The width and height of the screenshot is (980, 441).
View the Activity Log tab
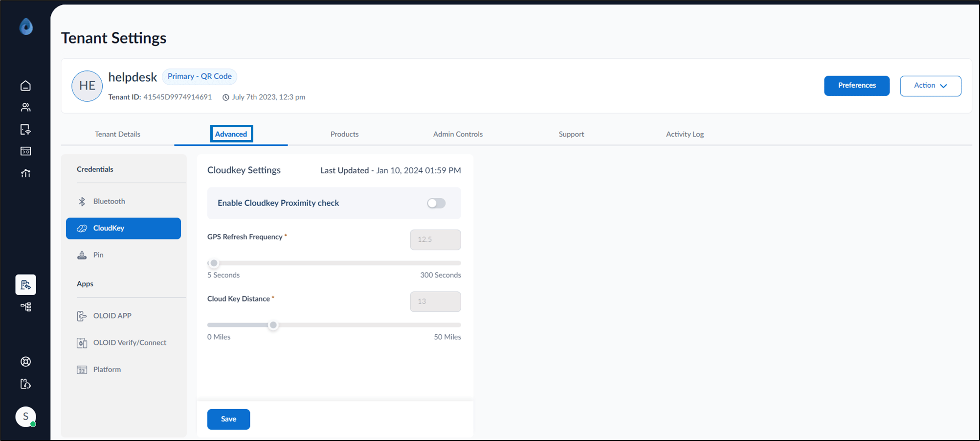pyautogui.click(x=685, y=134)
